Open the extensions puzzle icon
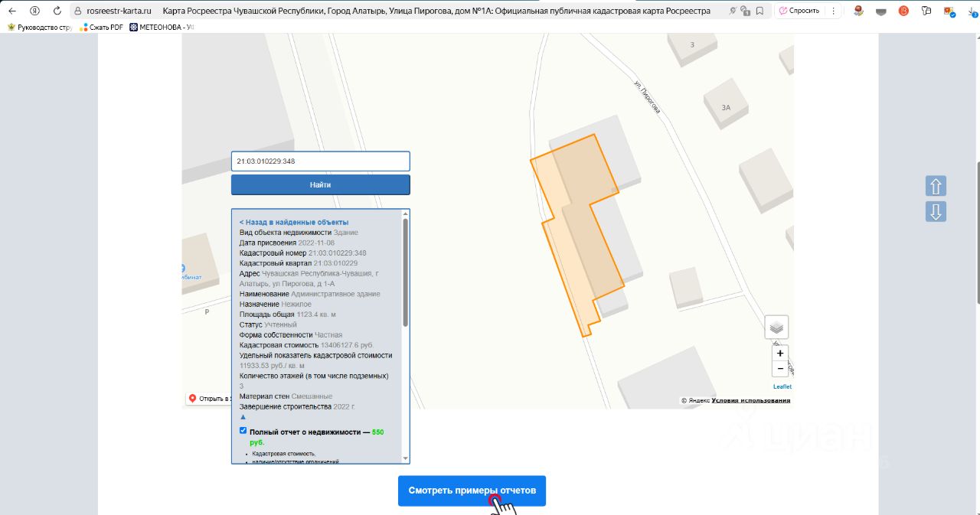980x515 pixels. (x=927, y=11)
